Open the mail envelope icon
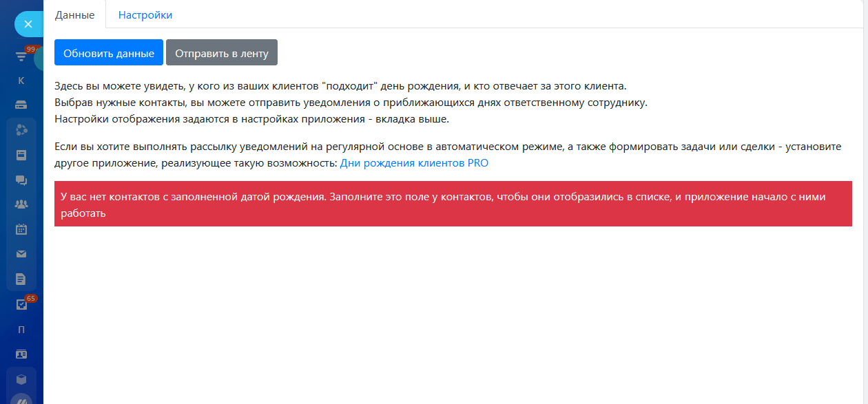 tap(21, 254)
